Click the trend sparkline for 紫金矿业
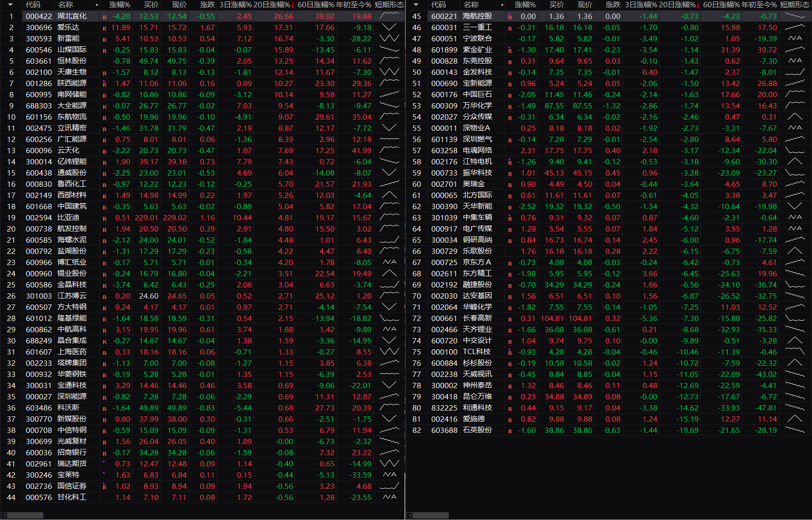The height and width of the screenshot is (520, 812). tap(795, 50)
